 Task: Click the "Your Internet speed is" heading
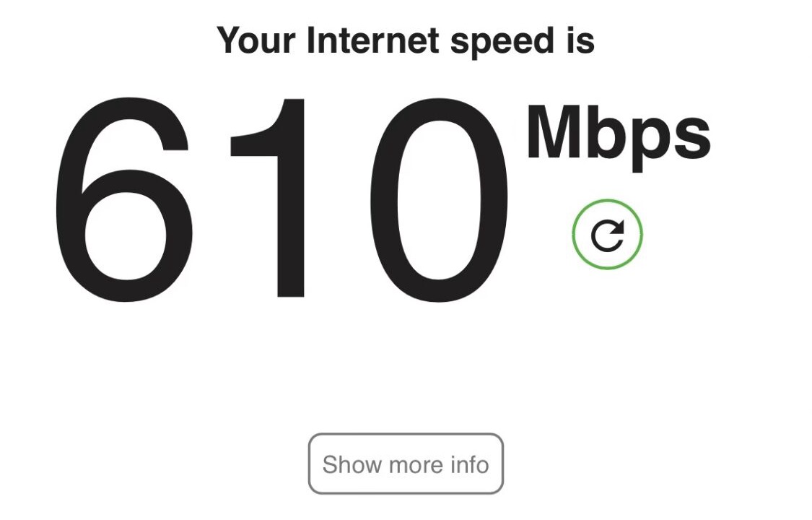point(406,41)
